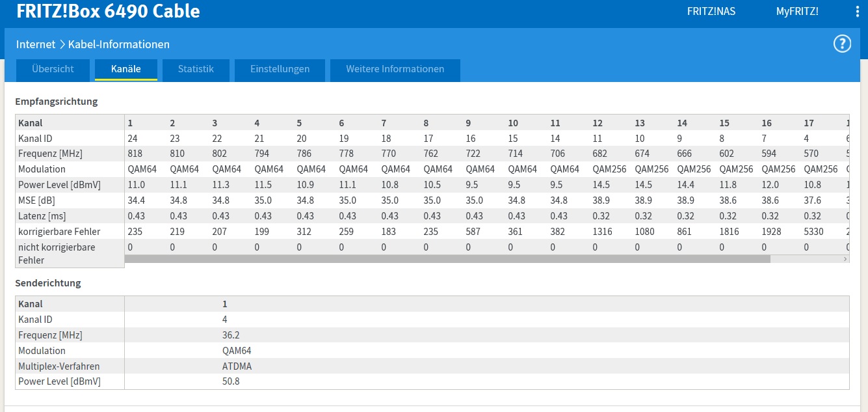Viewport: 868px width, 412px height.
Task: Click the Frequenz value 570
Action: coord(811,154)
